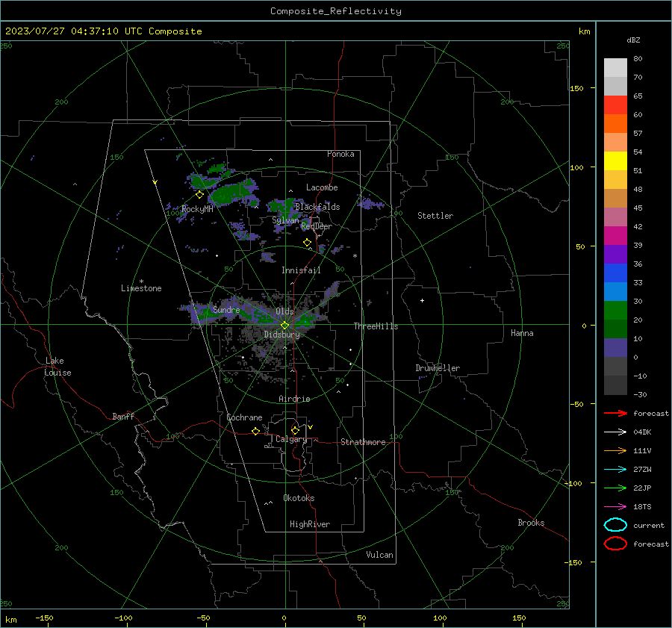Viewport: 672px width, 628px height.
Task: Click the Didsbury town label
Action: point(281,335)
